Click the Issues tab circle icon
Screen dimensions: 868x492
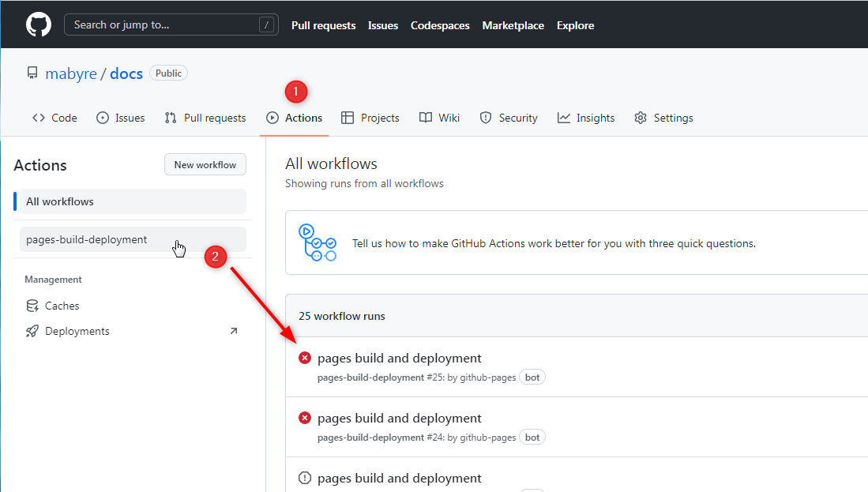[103, 118]
